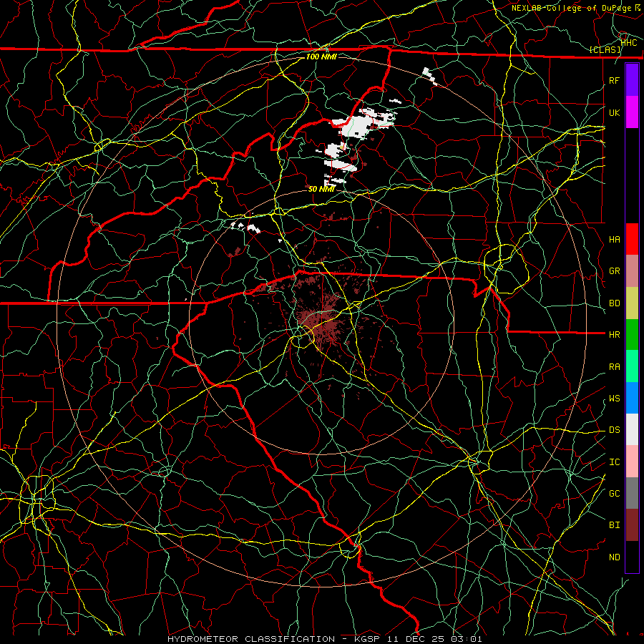Image resolution: width=644 pixels, height=644 pixels.
Task: Click the ND black legend swatch
Action: 632,557
